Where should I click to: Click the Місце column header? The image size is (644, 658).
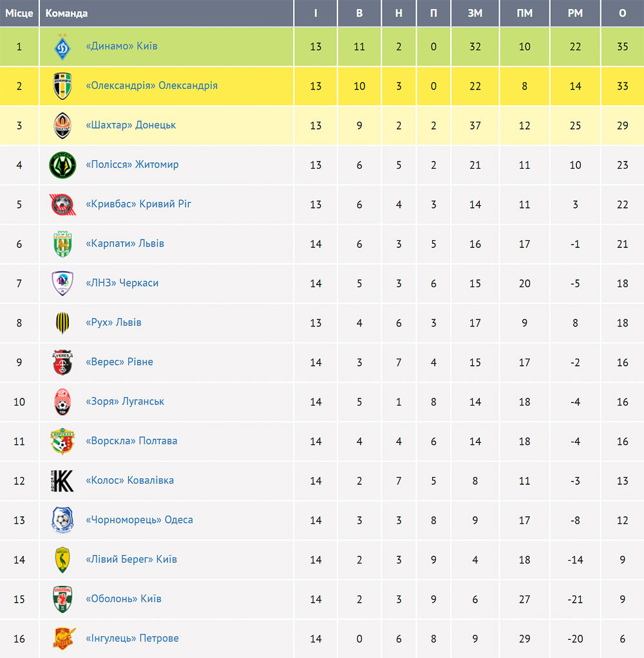click(x=19, y=13)
